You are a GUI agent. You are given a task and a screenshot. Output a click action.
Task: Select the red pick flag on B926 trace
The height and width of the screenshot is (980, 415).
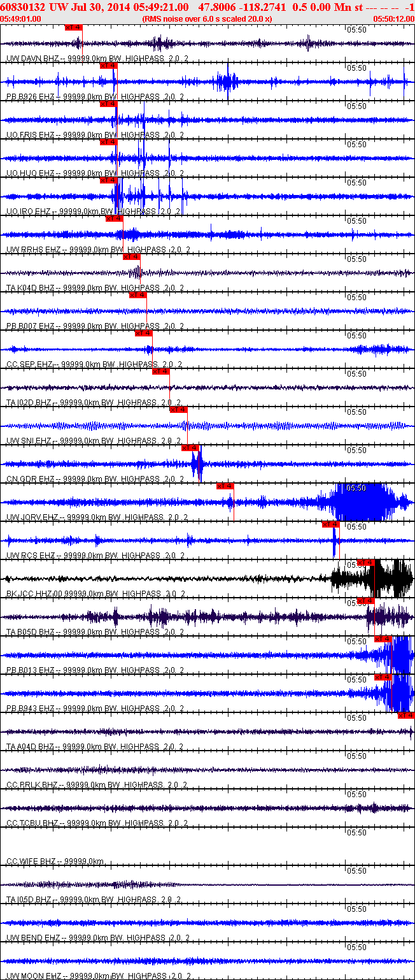point(108,66)
